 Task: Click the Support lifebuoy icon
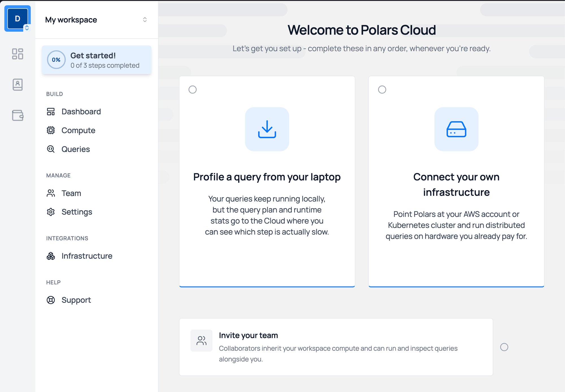pos(51,300)
